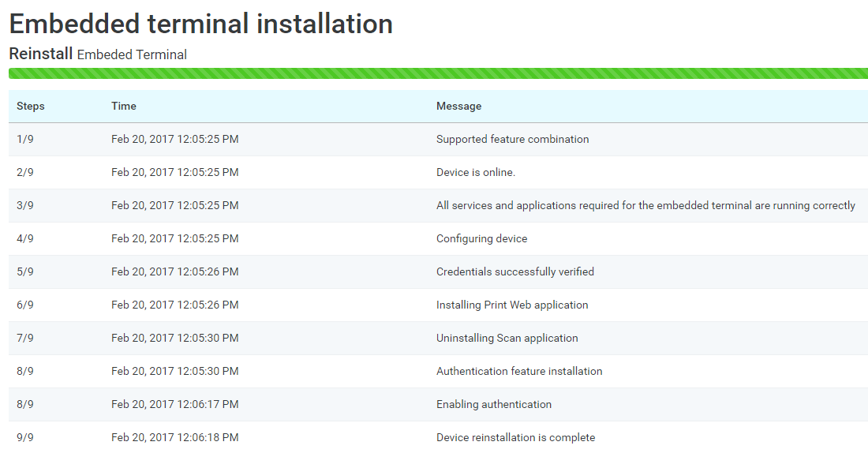Click the green installation progress bar

438,73
